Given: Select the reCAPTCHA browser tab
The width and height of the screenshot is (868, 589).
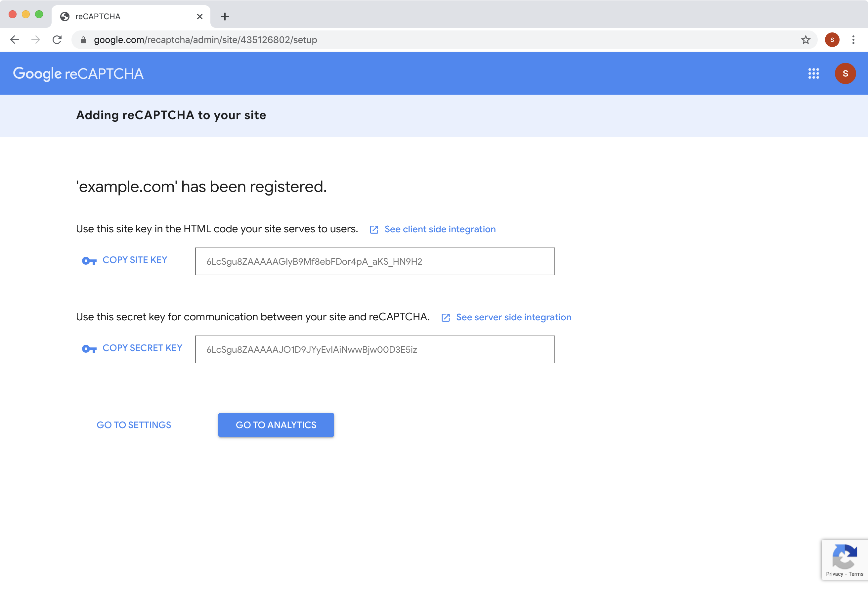Looking at the screenshot, I should click(131, 17).
